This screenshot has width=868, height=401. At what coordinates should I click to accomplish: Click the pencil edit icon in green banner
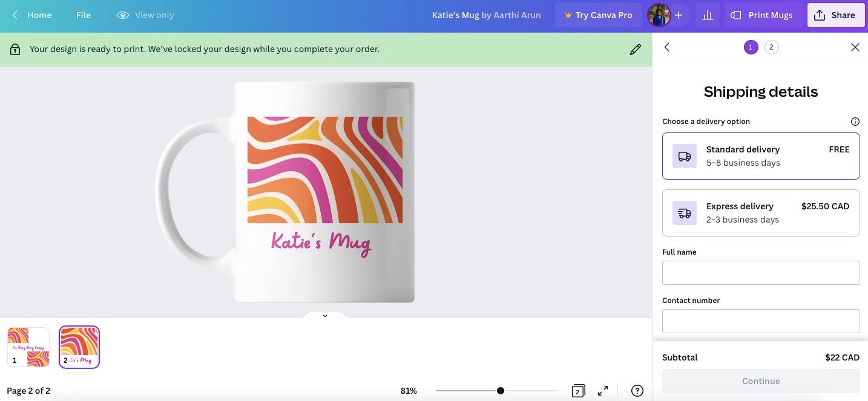(x=635, y=50)
